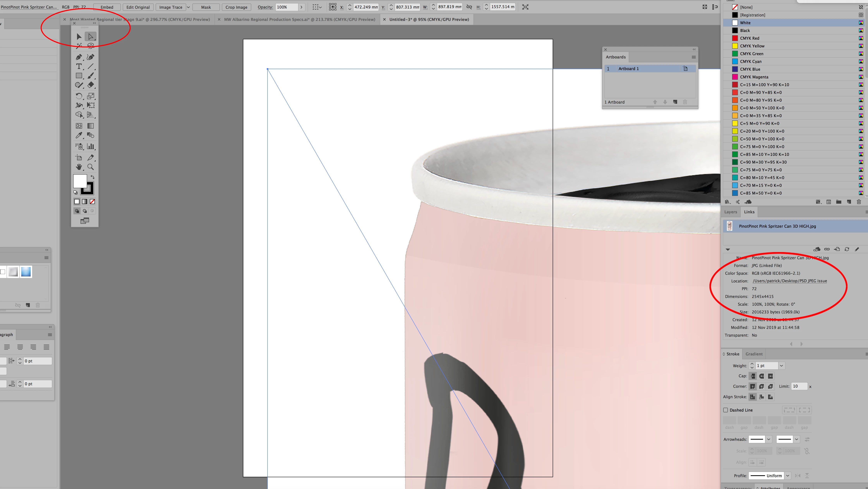Choose the Magic Wand tool
Screen dimensions: 868x489
pyautogui.click(x=79, y=46)
